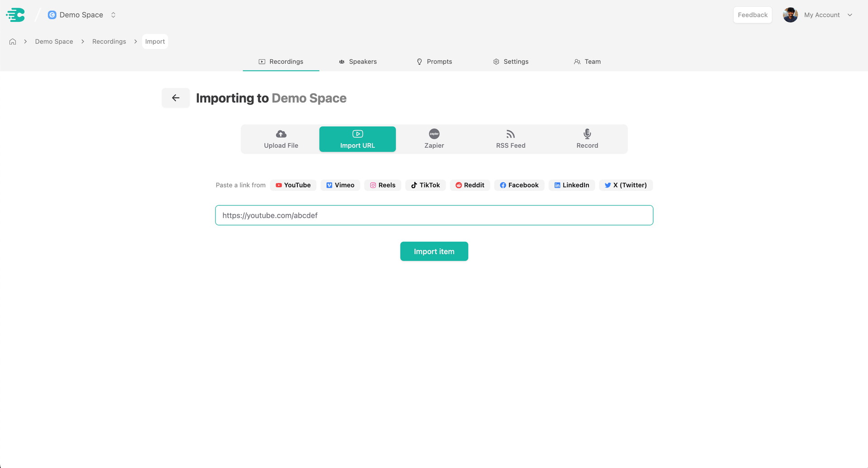Select the Import URL tab

coord(357,139)
